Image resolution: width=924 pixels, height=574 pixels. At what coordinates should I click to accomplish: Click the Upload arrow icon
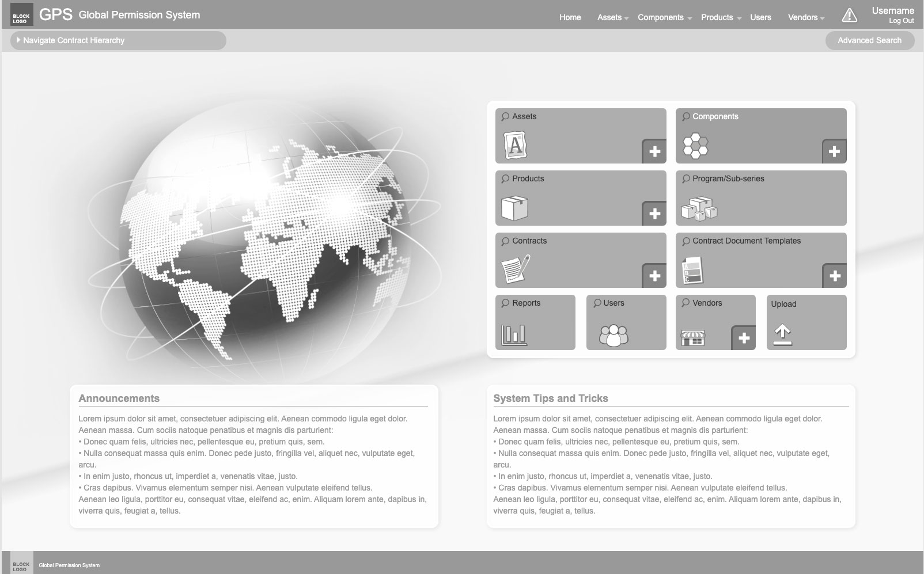coord(782,334)
